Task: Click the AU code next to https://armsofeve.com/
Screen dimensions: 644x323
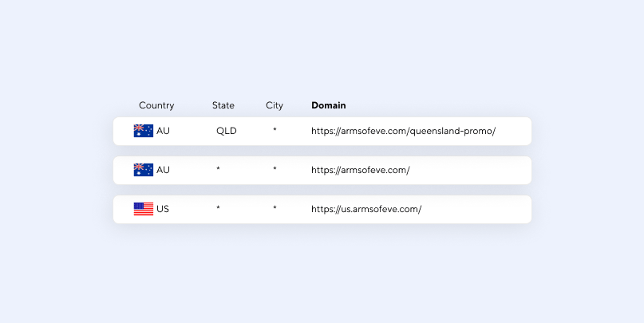Action: pyautogui.click(x=163, y=170)
